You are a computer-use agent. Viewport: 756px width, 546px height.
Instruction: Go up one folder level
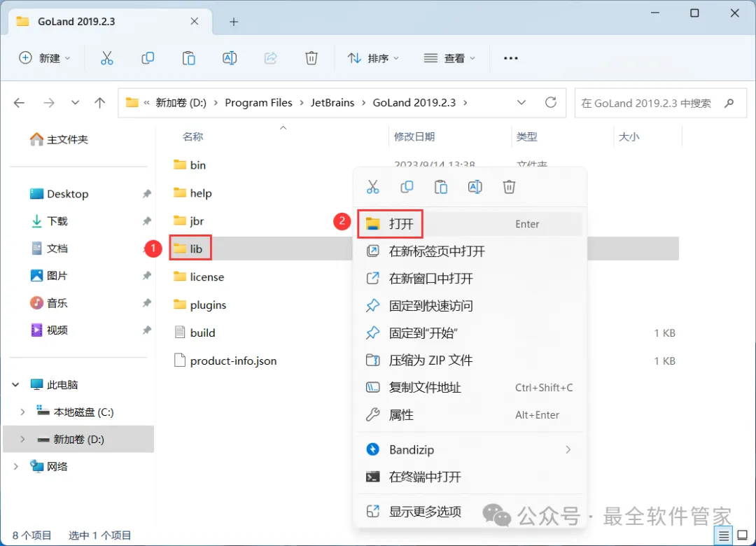100,103
